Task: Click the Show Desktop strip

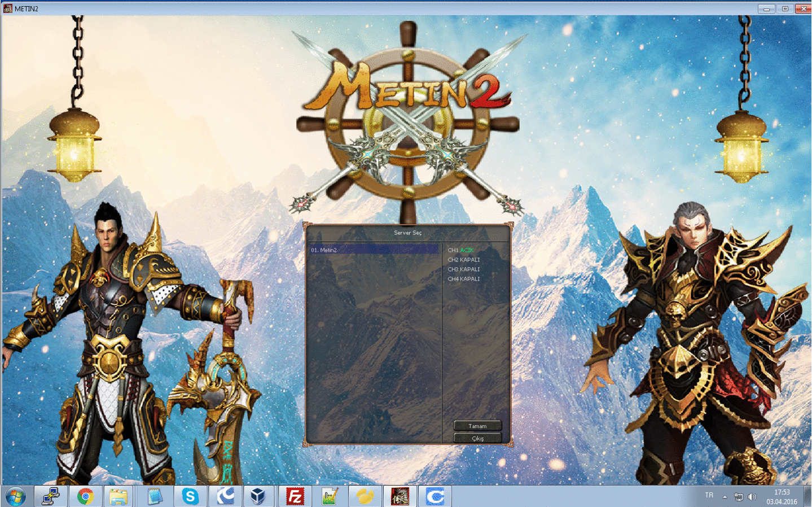Action: tap(808, 497)
